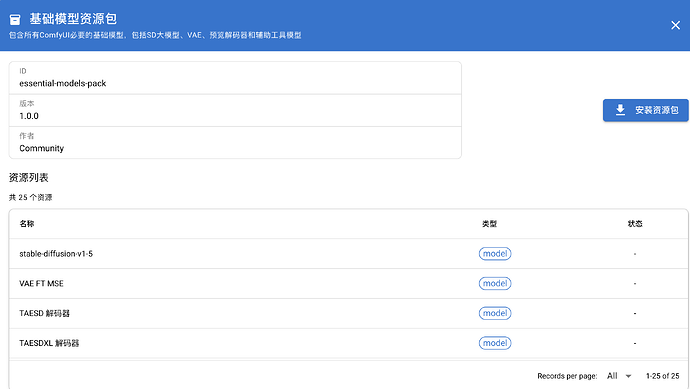Sort by the 名称 column header
690x389 pixels.
pyautogui.click(x=27, y=224)
